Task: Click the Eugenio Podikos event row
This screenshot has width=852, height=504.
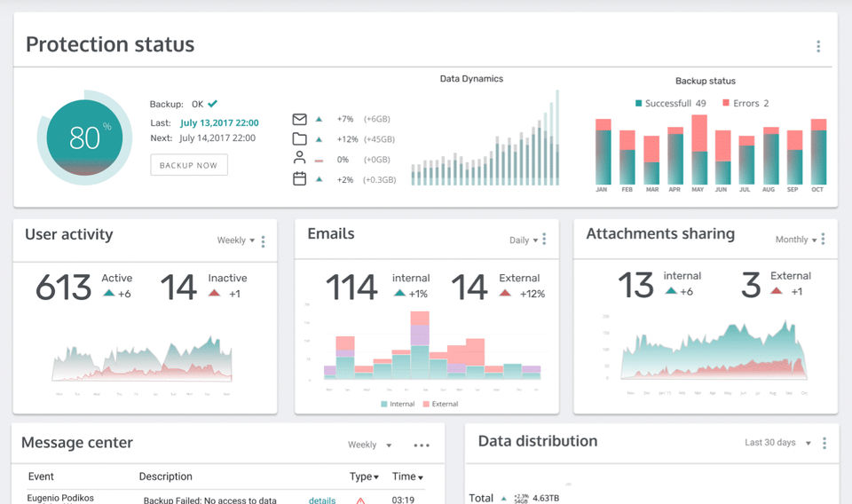Action: (x=226, y=499)
